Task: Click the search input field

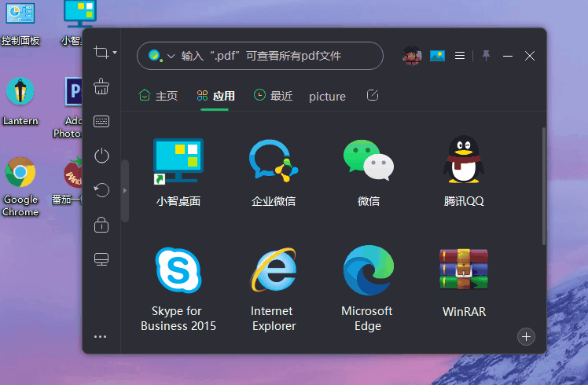Action: tap(260, 56)
